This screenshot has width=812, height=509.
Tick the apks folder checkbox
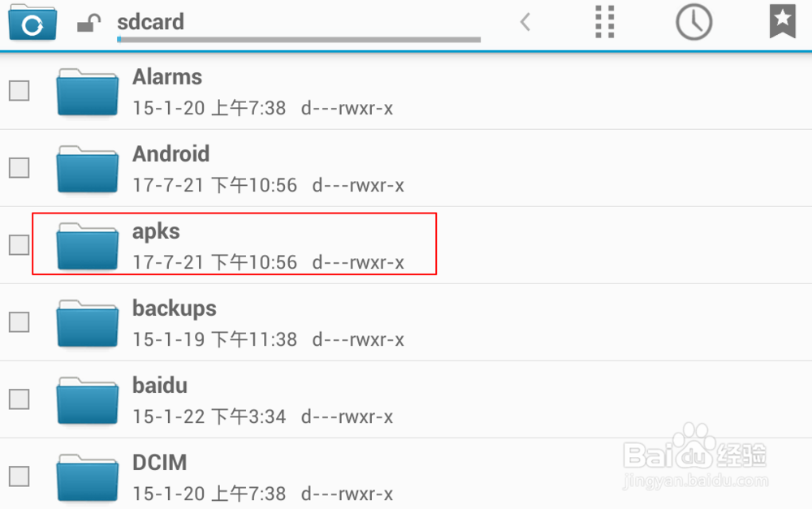pyautogui.click(x=19, y=245)
